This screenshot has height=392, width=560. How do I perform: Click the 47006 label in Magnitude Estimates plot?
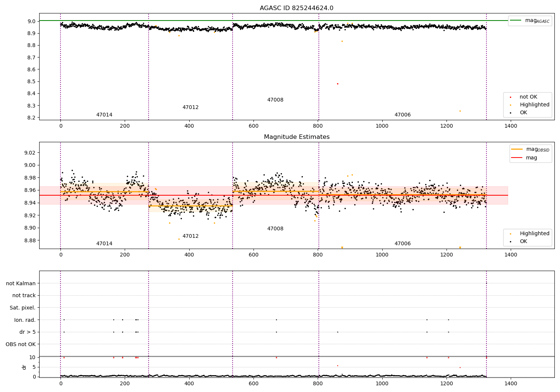402,244
